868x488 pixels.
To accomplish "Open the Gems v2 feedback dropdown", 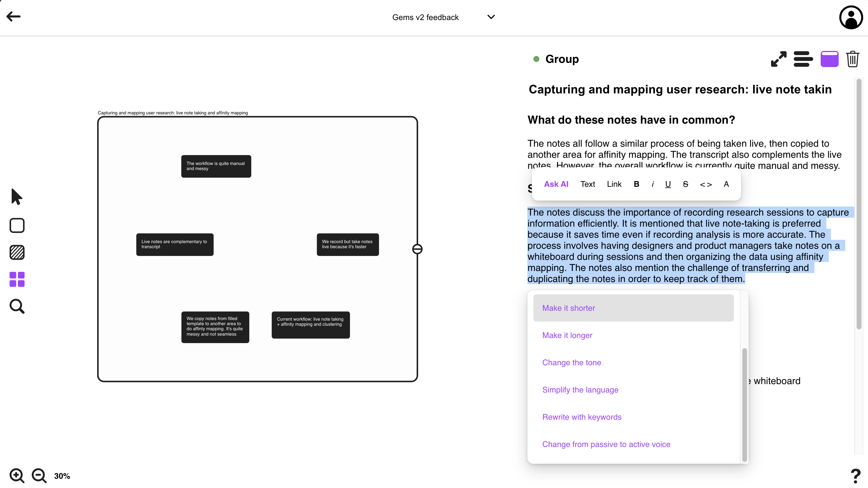I will 491,17.
